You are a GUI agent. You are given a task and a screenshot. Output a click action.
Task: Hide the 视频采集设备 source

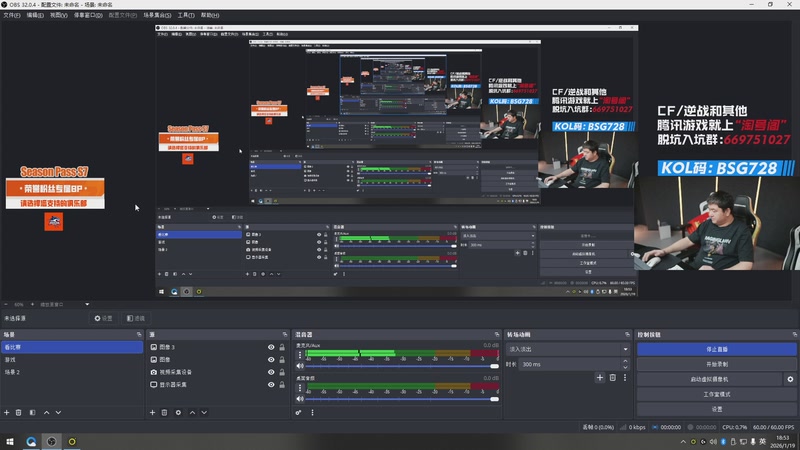pos(271,372)
